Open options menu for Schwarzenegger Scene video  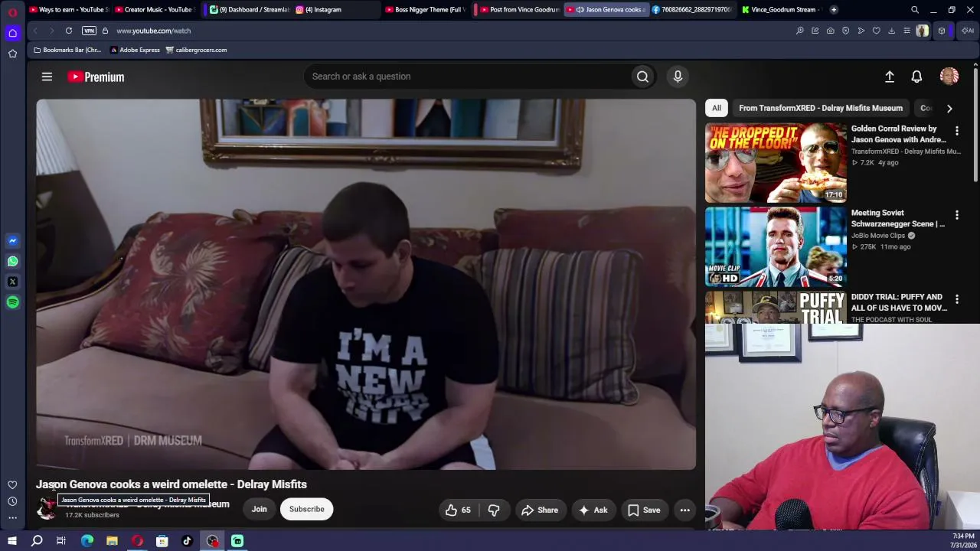click(957, 215)
